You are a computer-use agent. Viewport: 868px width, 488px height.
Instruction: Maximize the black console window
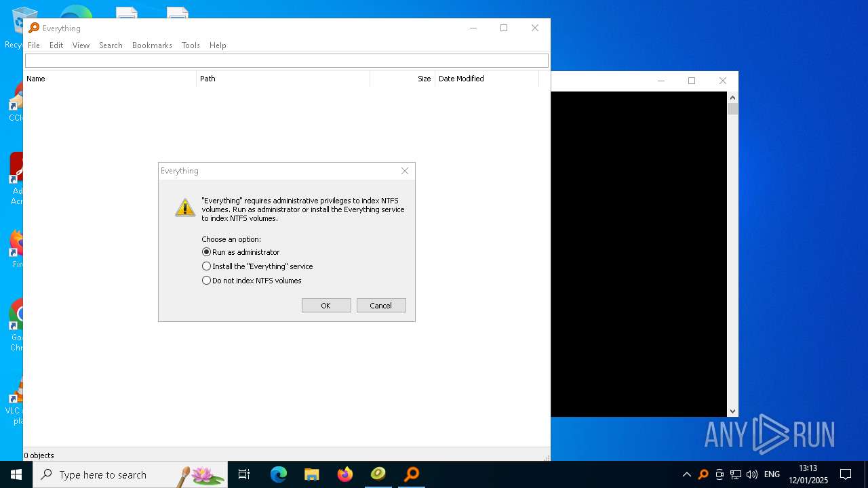[692, 81]
